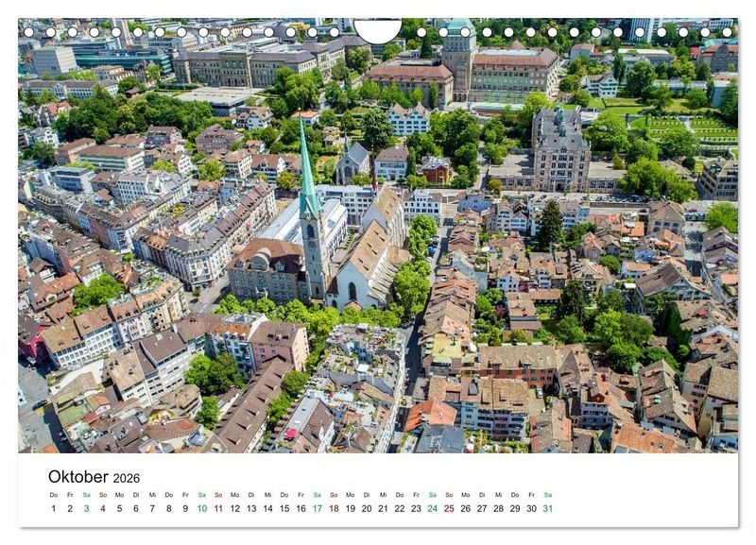
Task: Select the year 2026 label
Action: coord(126,479)
